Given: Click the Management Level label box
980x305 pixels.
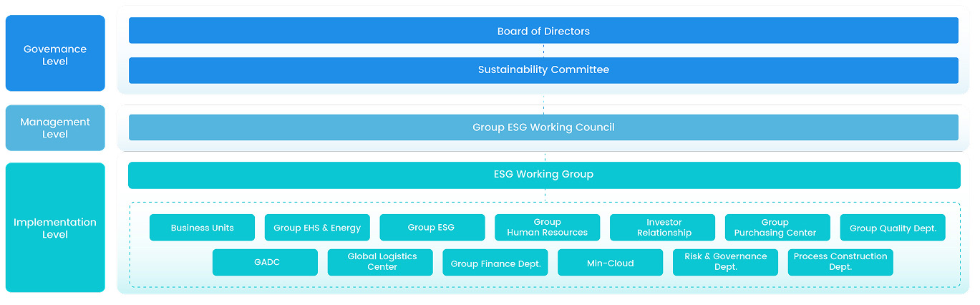Looking at the screenshot, I should coord(55,128).
